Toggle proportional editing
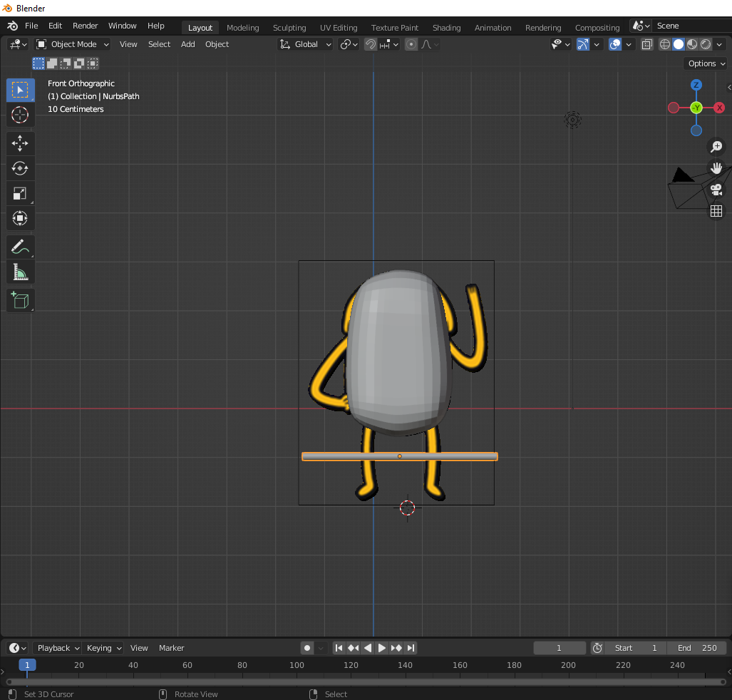 (x=411, y=44)
